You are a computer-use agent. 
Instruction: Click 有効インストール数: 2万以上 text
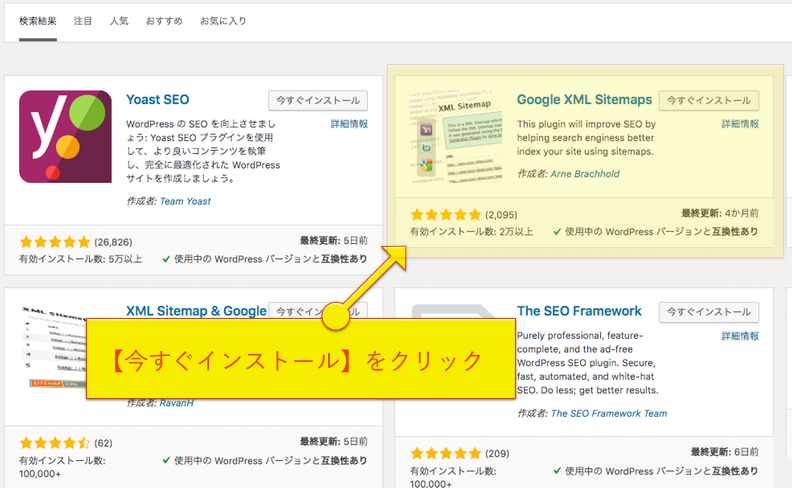(472, 232)
